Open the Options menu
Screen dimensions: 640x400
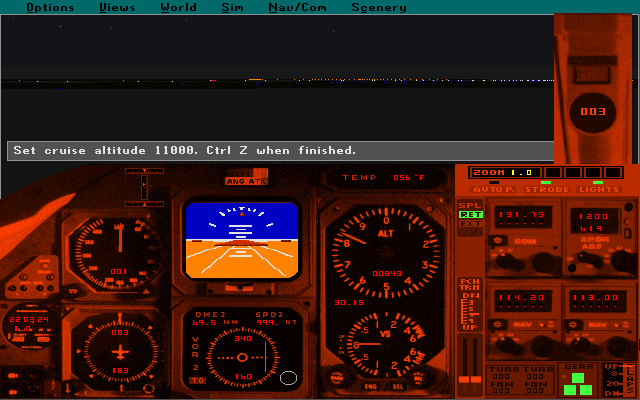(50, 7)
